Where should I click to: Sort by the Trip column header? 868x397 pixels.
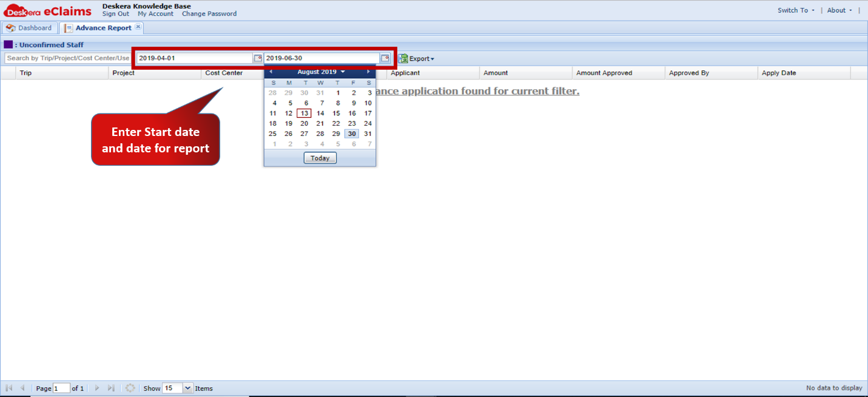(62, 73)
